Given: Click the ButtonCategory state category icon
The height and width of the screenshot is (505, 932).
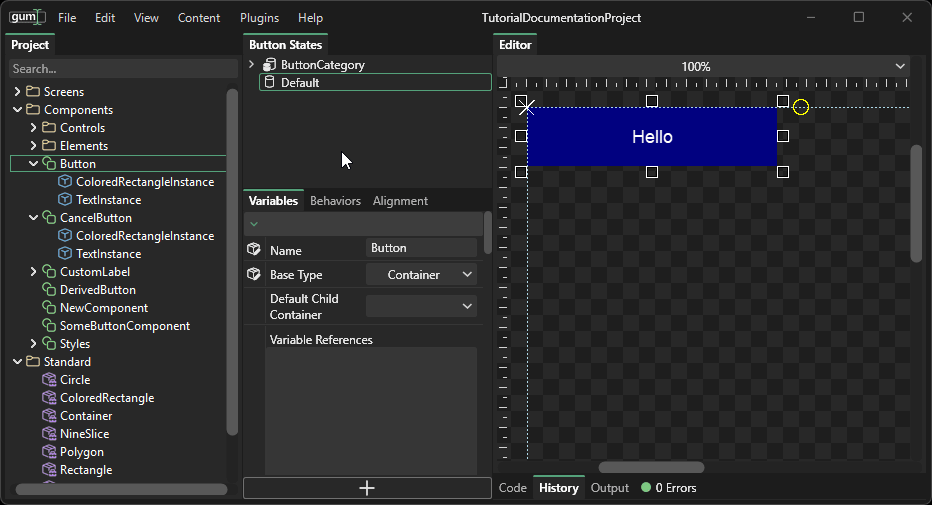Looking at the screenshot, I should click(x=269, y=65).
